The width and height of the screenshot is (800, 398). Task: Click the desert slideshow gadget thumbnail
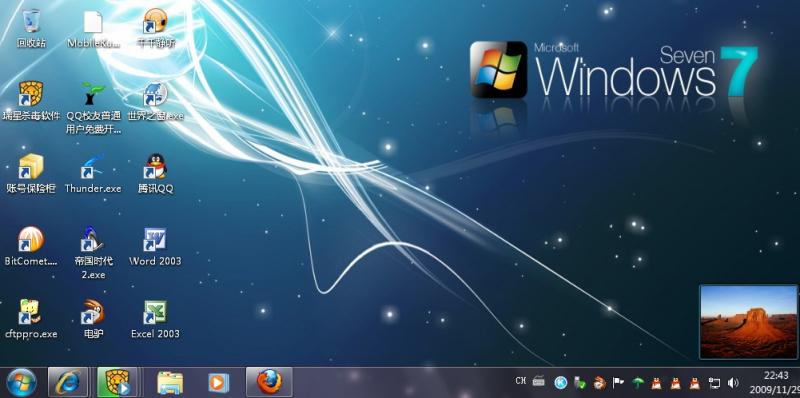tap(748, 322)
